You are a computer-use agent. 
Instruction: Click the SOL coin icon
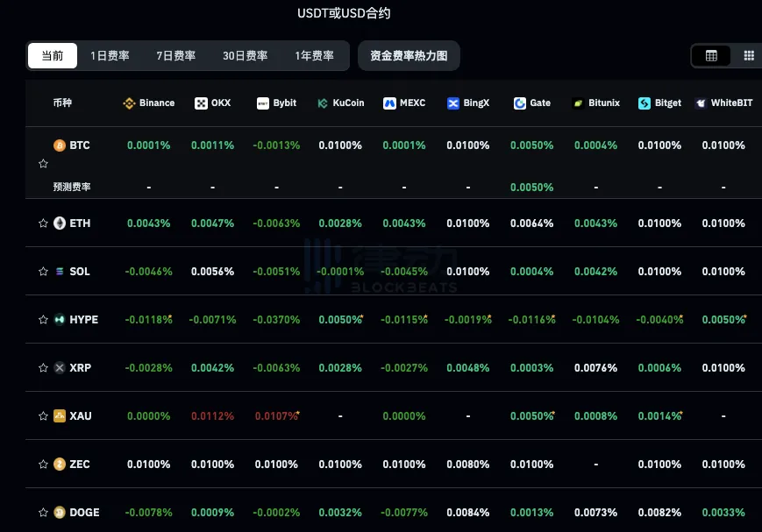(60, 271)
